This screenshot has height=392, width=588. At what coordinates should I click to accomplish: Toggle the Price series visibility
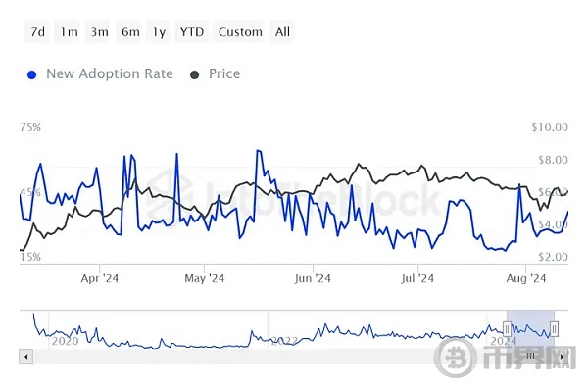point(223,73)
